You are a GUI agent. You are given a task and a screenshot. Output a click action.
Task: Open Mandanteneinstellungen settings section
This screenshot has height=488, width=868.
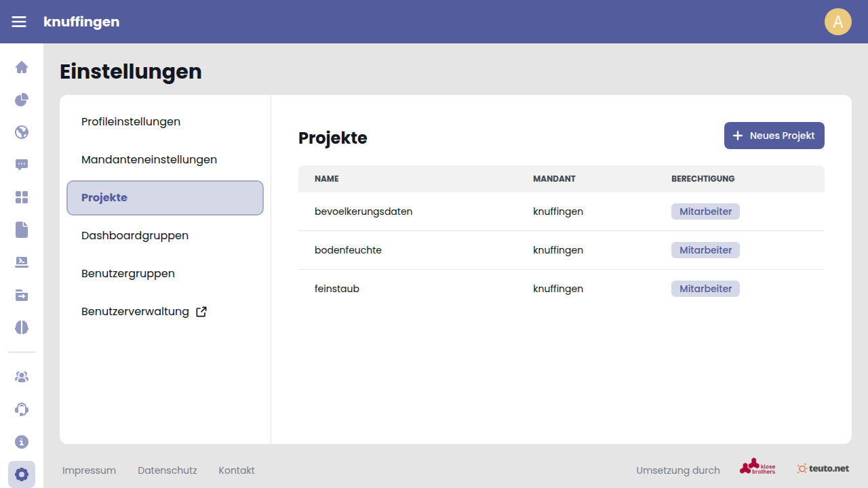point(149,160)
